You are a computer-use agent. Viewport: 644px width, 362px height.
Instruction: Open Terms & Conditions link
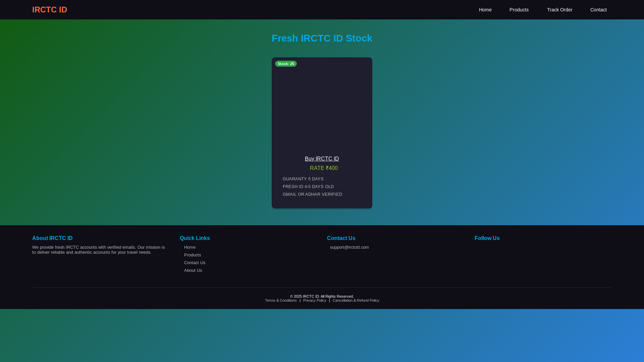click(x=281, y=300)
